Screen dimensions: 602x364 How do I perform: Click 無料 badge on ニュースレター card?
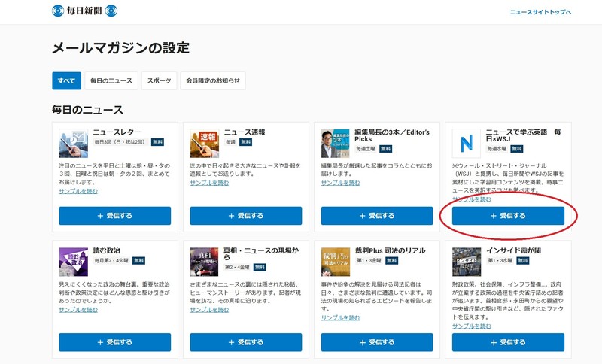point(157,142)
